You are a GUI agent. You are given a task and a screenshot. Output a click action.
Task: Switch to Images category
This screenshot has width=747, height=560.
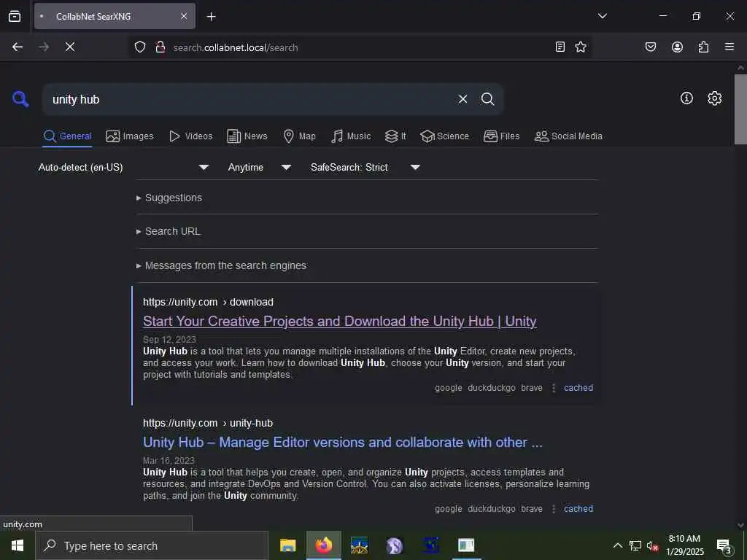[x=130, y=136]
